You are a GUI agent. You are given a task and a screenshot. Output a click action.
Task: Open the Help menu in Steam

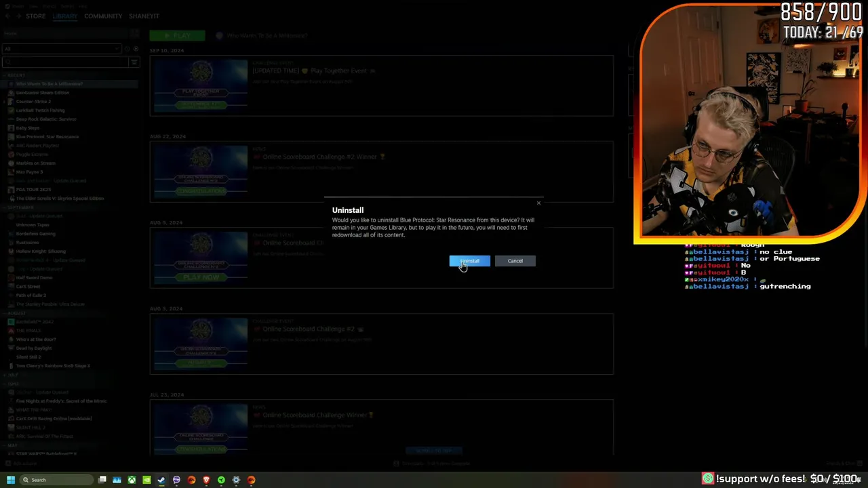coord(83,5)
